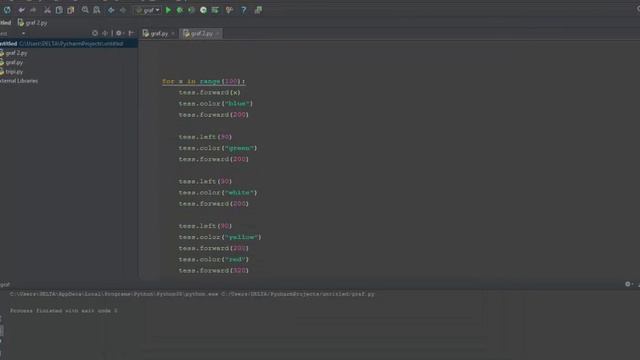Open Settings with the wrench icon
640x360 pixels.
(229, 10)
